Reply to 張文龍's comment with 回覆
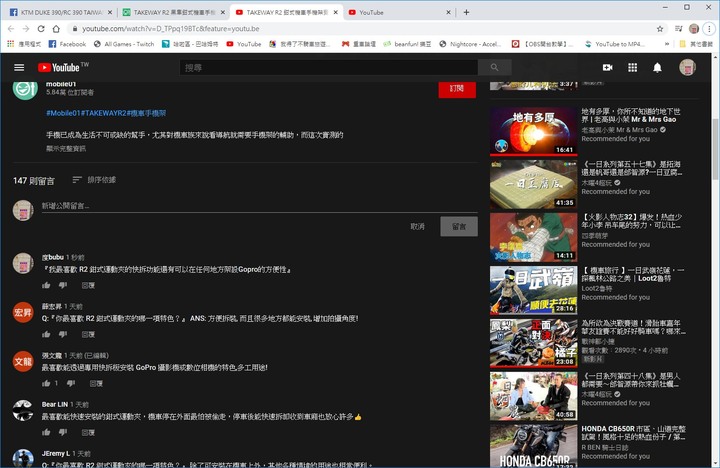The height and width of the screenshot is (468, 720). tap(96, 383)
